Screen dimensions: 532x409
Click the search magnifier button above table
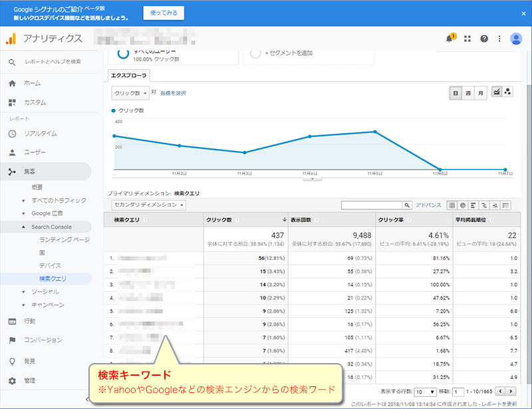pyautogui.click(x=408, y=205)
